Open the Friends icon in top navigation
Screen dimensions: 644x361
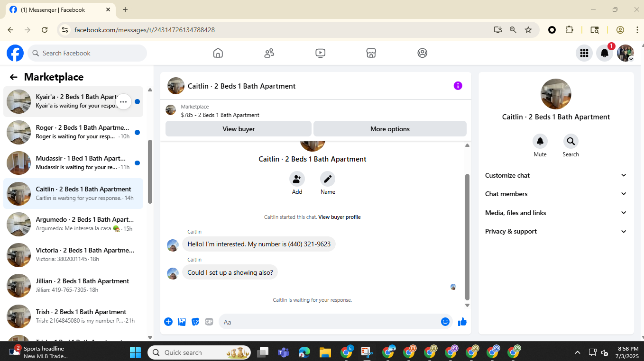[x=269, y=53]
